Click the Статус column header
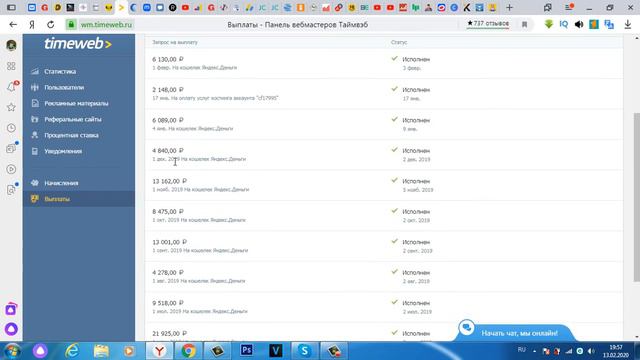 [399, 42]
